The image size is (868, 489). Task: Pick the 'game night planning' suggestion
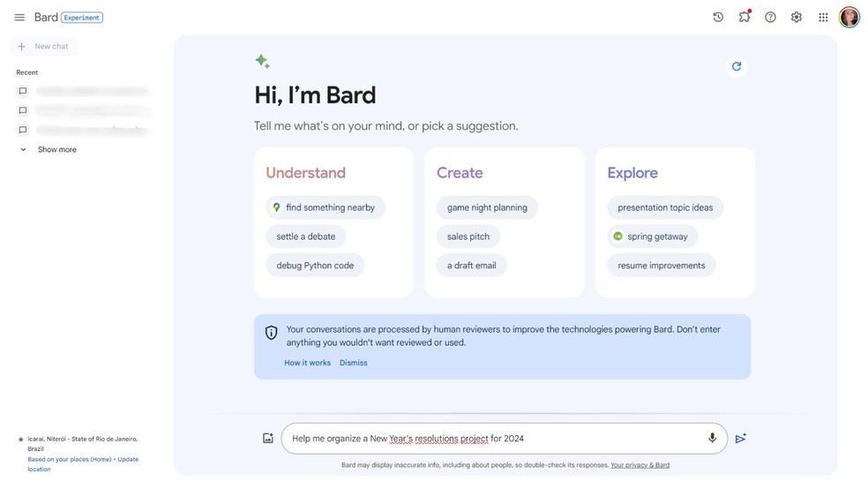pos(487,207)
